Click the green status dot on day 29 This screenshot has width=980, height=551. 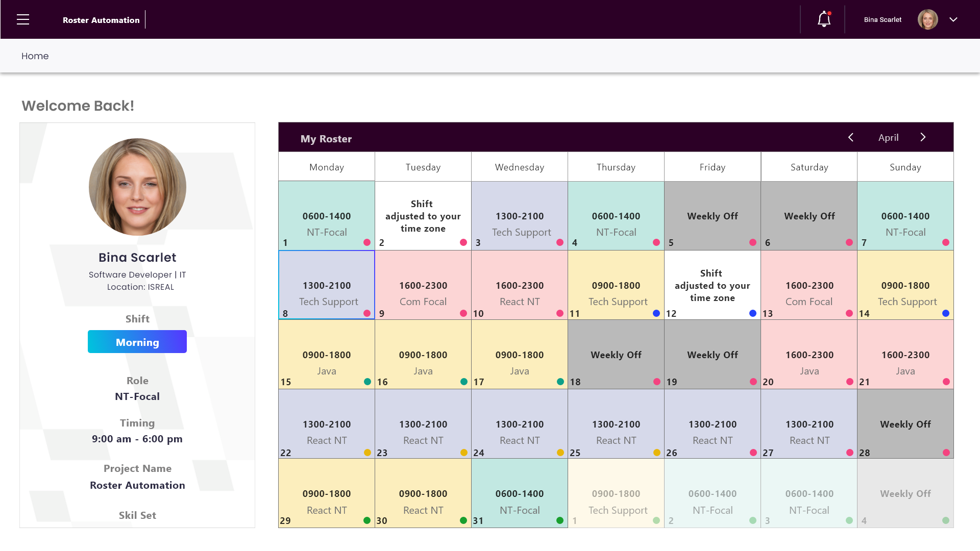click(366, 520)
